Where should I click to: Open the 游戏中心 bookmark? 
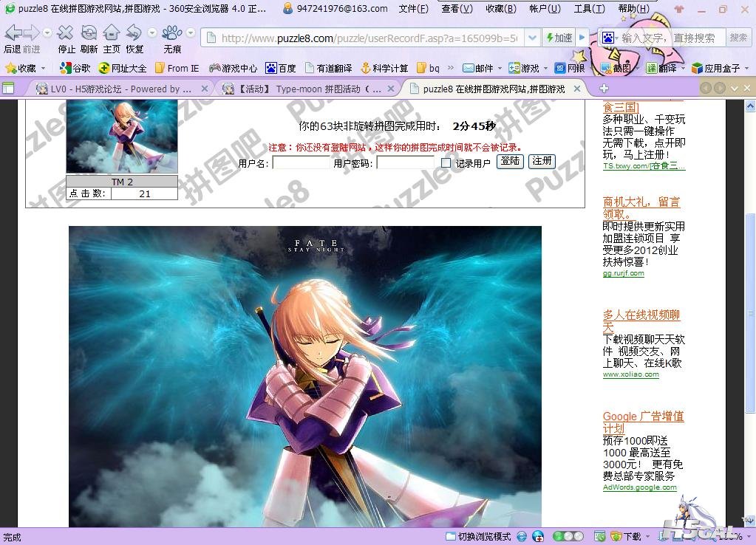click(234, 69)
